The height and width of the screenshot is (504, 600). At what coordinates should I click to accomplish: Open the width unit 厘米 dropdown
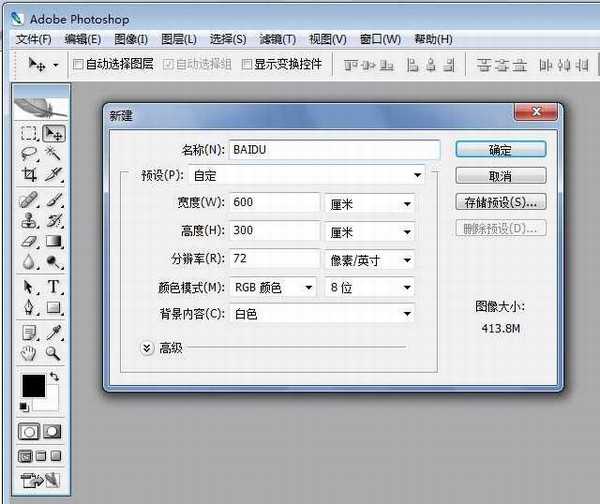click(x=407, y=204)
